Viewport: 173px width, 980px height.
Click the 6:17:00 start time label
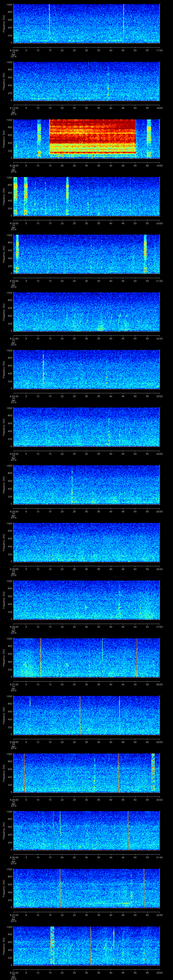[14, 108]
